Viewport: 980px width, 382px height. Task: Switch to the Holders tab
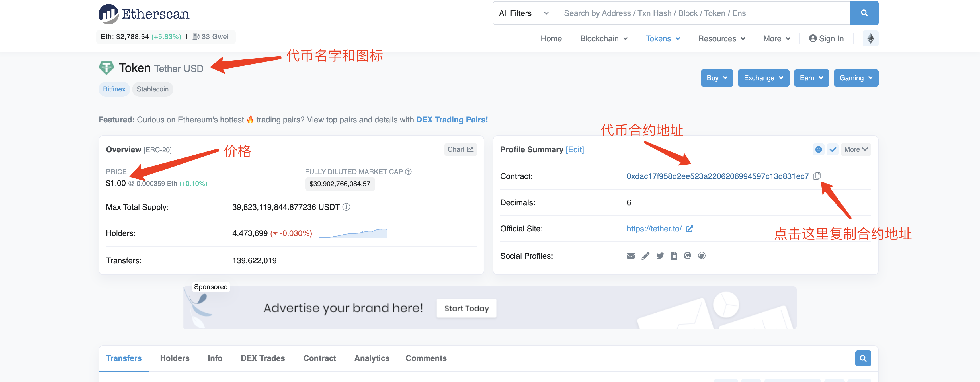click(175, 358)
